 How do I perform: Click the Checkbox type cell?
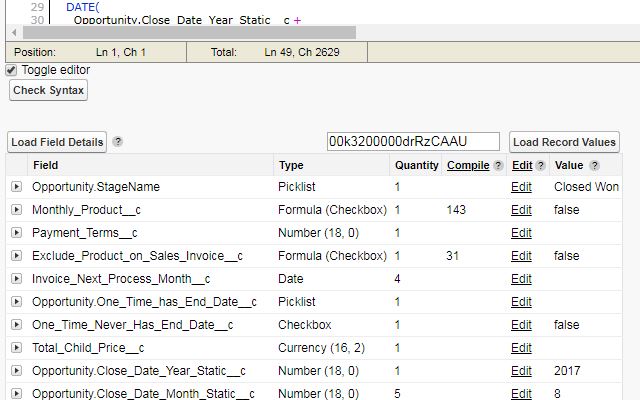tap(304, 325)
